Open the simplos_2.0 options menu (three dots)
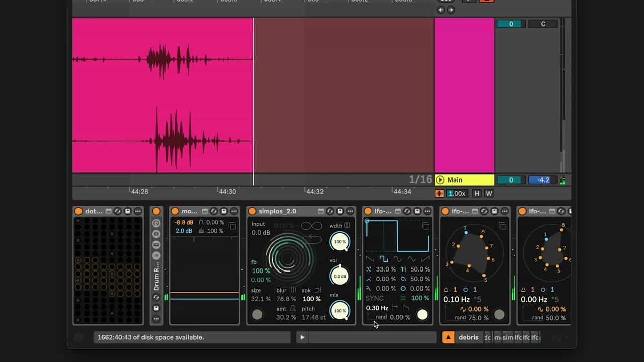644x362 pixels. tap(350, 211)
